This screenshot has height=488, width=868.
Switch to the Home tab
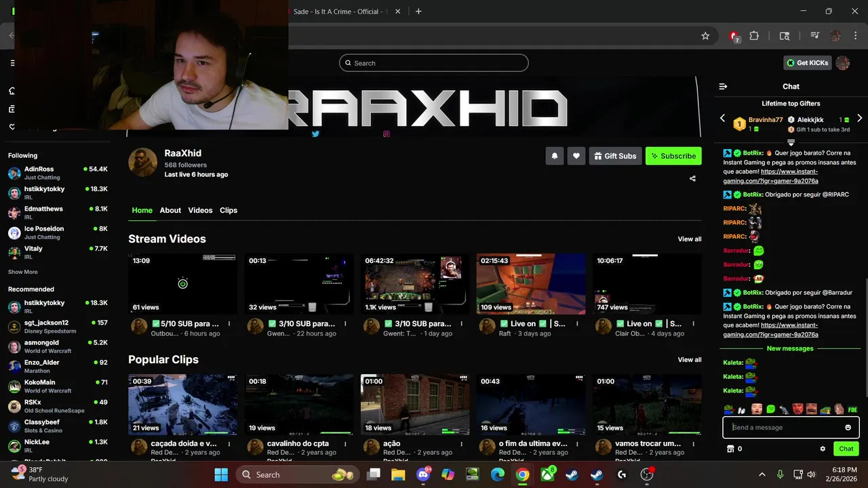click(142, 210)
